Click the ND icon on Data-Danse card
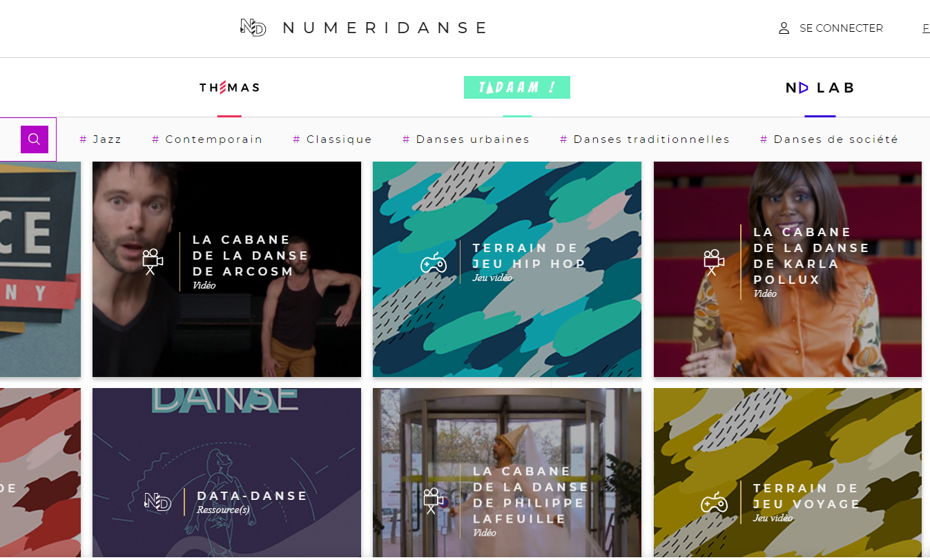The image size is (930, 560). click(x=157, y=502)
